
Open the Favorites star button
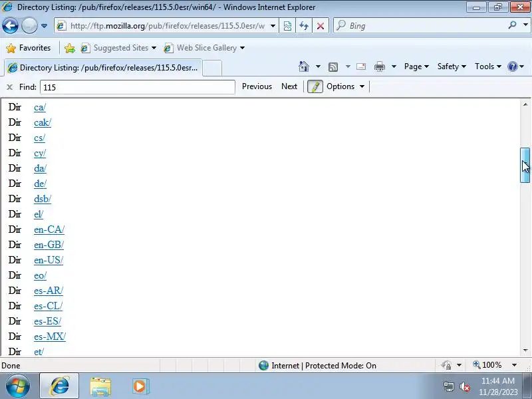coord(29,48)
